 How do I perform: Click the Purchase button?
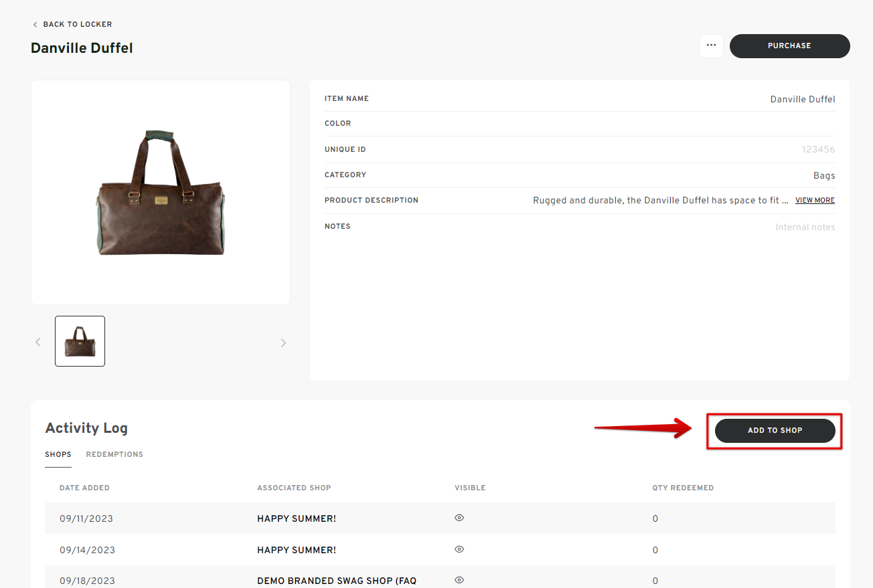(789, 46)
